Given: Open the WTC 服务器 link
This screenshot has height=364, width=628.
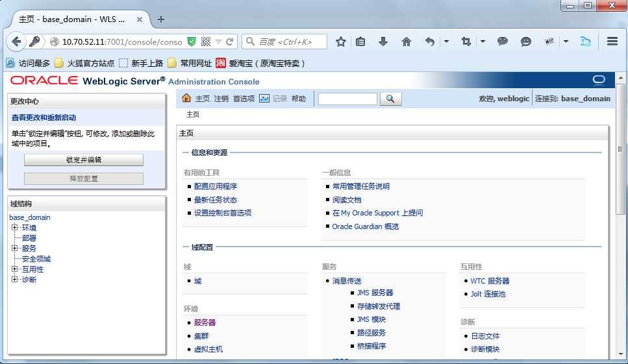Looking at the screenshot, I should 490,281.
